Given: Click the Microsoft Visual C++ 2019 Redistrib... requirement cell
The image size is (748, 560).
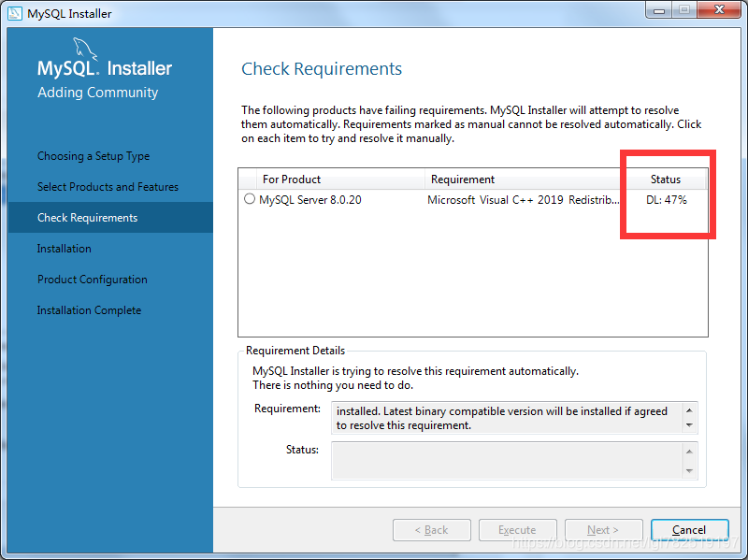Looking at the screenshot, I should coord(524,200).
